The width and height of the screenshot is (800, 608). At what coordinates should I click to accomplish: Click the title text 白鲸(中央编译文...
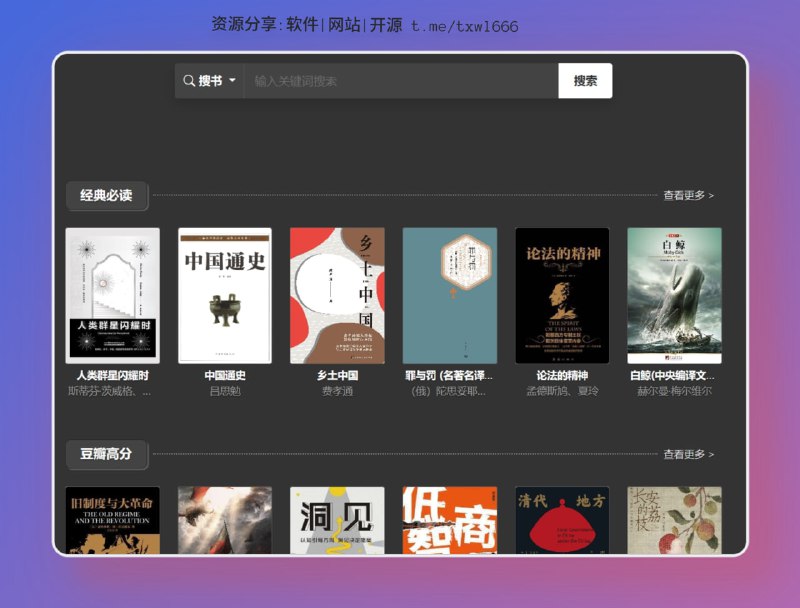click(672, 376)
